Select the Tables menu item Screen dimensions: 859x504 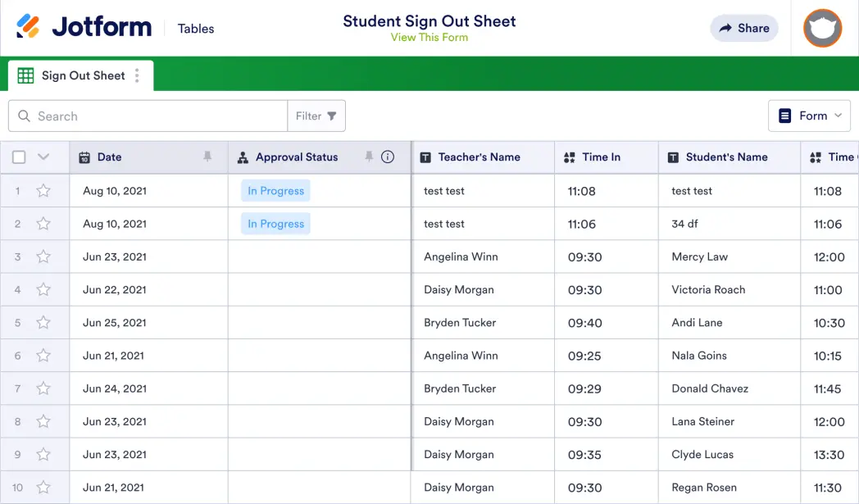pos(195,28)
